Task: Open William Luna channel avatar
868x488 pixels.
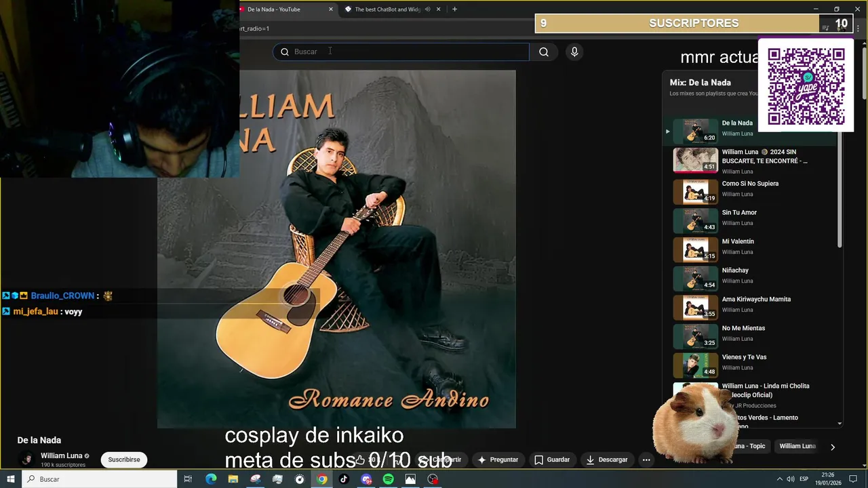Action: pos(26,460)
